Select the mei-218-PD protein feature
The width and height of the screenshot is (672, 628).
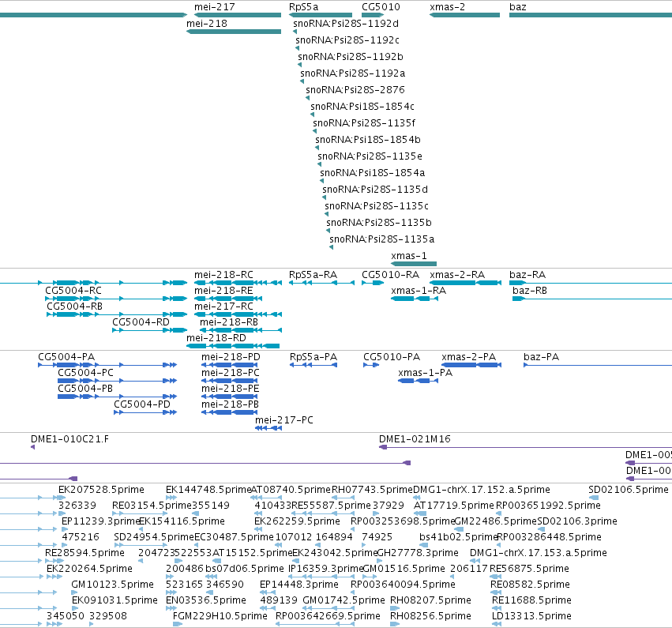[230, 365]
